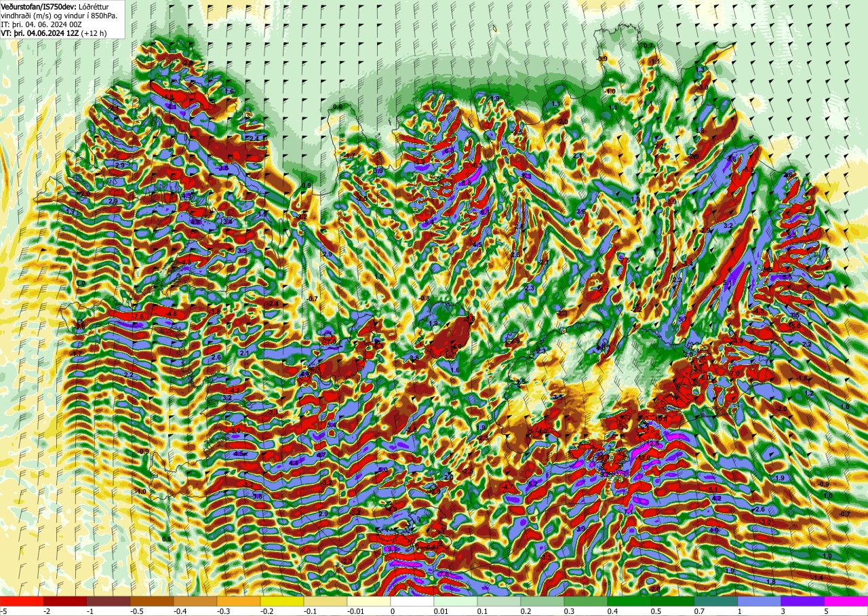Select the maroon legend swatch for -1 to -0.5
This screenshot has height=616, width=868.
(x=108, y=601)
